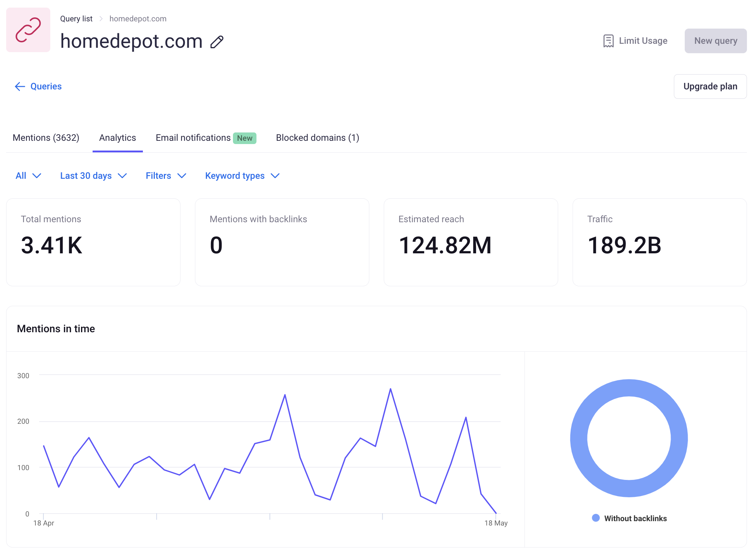Switch to Mentions (3632) tab
Viewport: 756px width, 553px height.
coord(46,138)
